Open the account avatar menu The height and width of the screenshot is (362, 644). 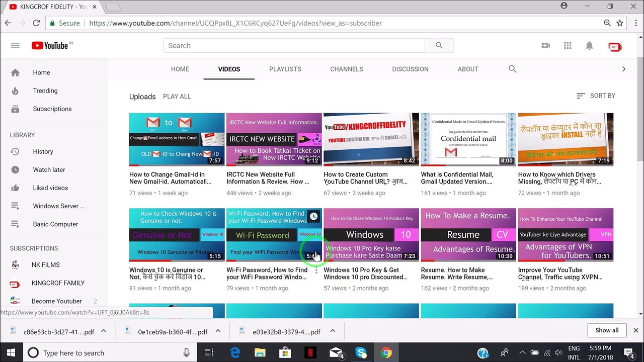615,46
